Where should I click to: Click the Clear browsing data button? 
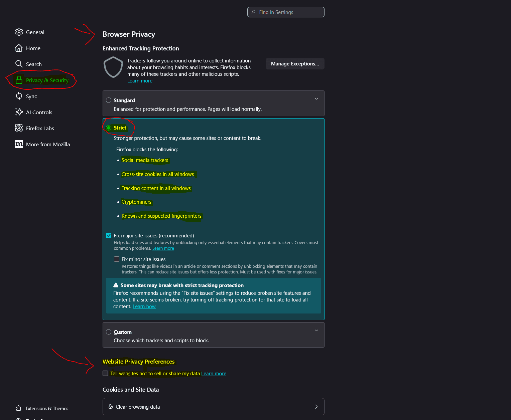(213, 407)
